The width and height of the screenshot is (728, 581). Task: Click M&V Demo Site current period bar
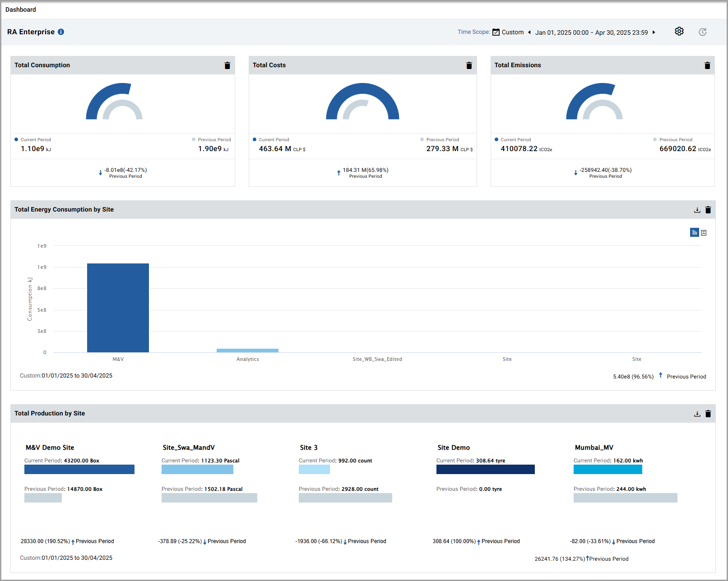[79, 469]
